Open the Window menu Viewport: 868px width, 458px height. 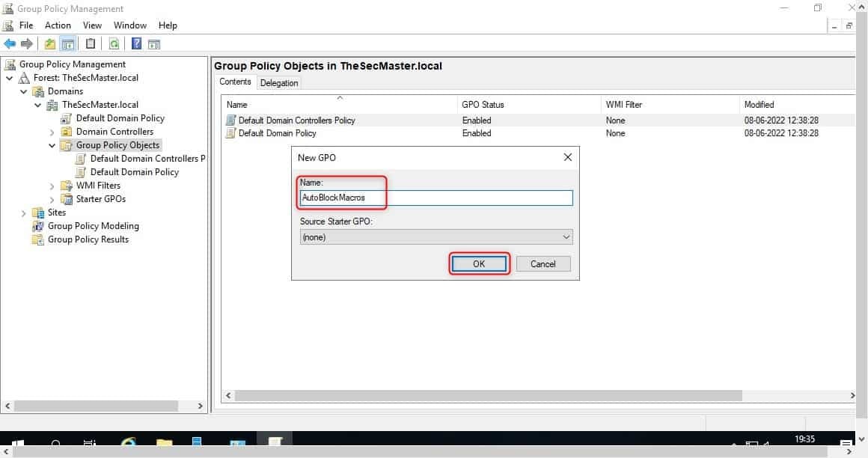coord(130,25)
